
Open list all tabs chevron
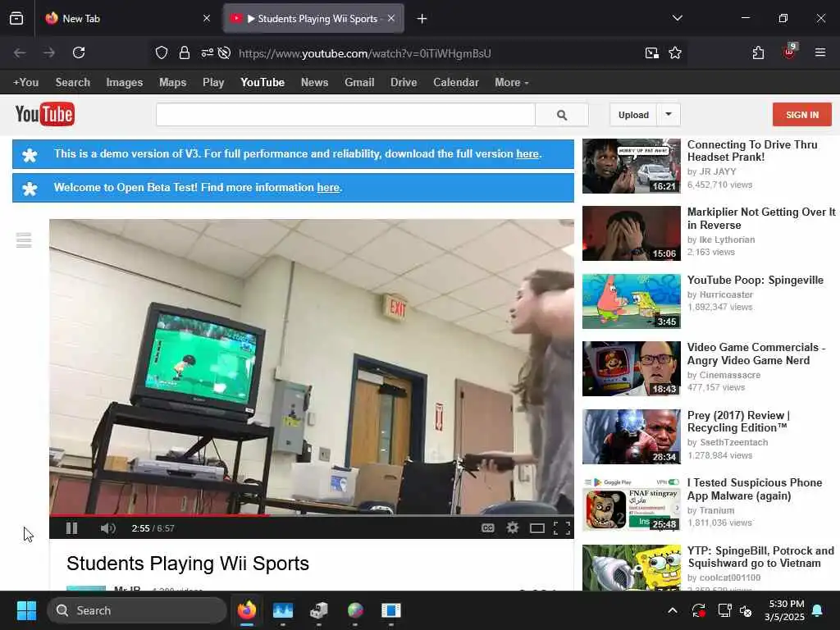677,18
